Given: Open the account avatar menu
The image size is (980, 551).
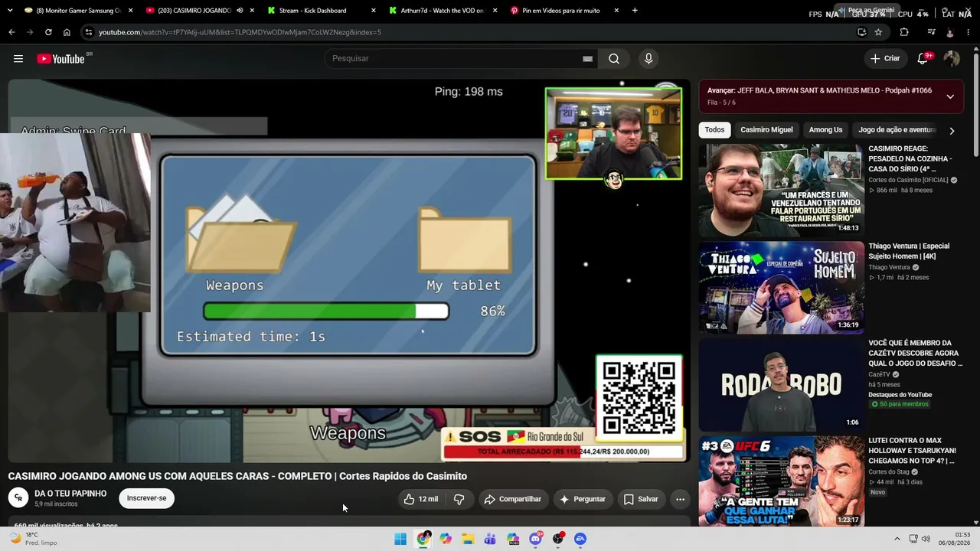Looking at the screenshot, I should [952, 59].
